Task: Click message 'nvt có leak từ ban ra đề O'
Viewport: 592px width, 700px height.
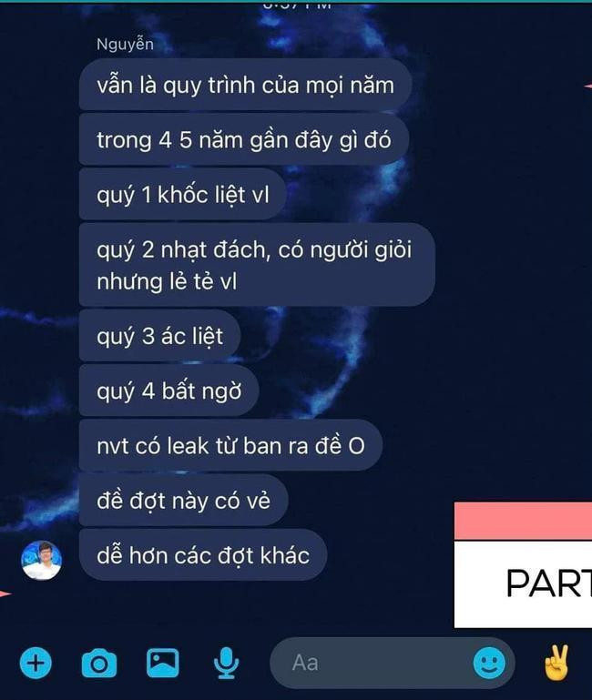Action: [x=230, y=445]
